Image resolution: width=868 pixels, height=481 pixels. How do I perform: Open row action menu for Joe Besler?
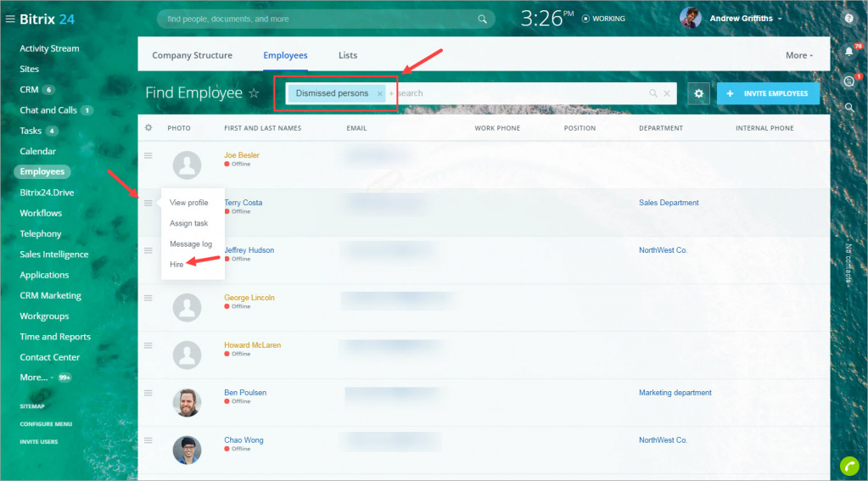(x=148, y=155)
